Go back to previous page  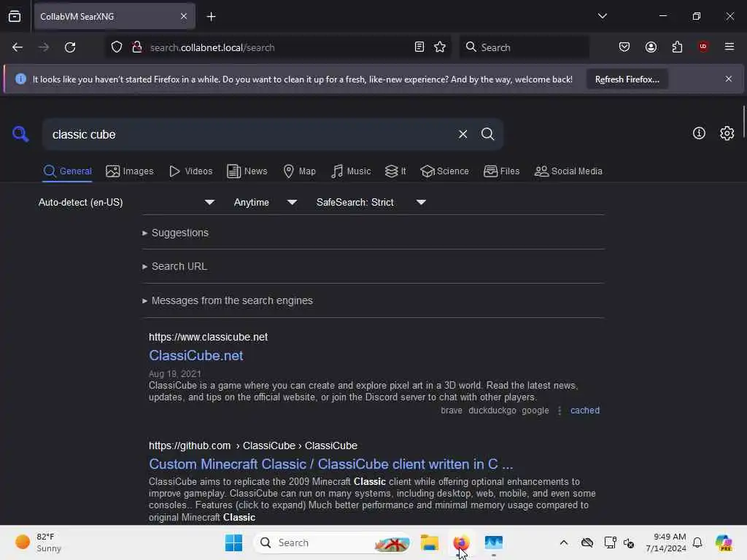[18, 47]
